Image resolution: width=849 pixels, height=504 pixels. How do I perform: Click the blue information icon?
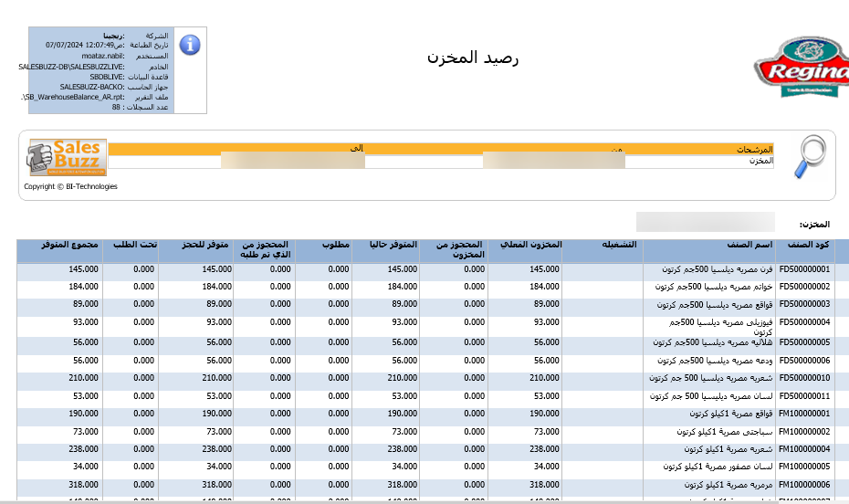pos(190,44)
